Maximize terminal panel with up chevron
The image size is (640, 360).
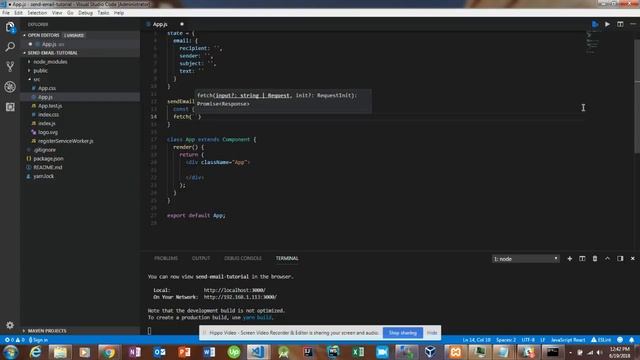tap(607, 259)
